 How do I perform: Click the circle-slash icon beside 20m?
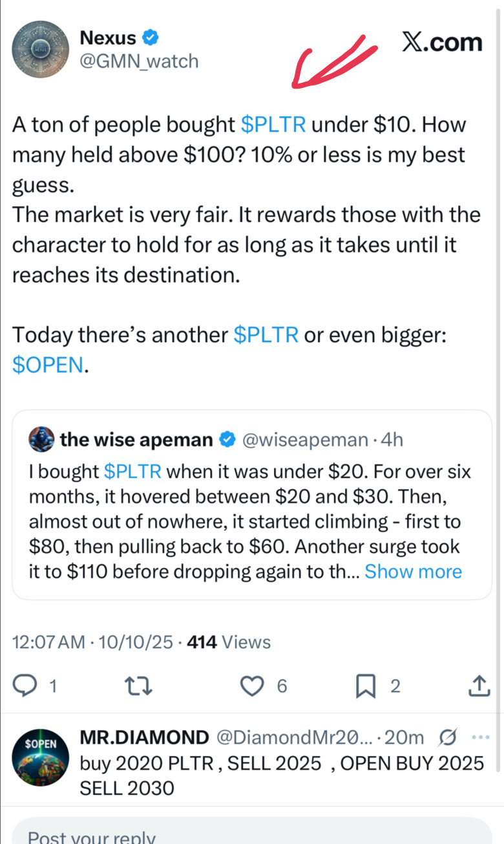(x=446, y=737)
